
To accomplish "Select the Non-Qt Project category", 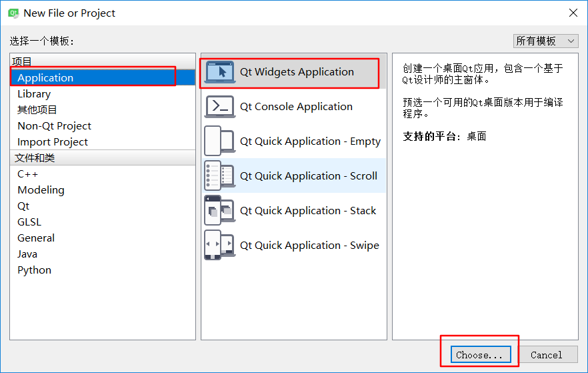I will [x=103, y=125].
